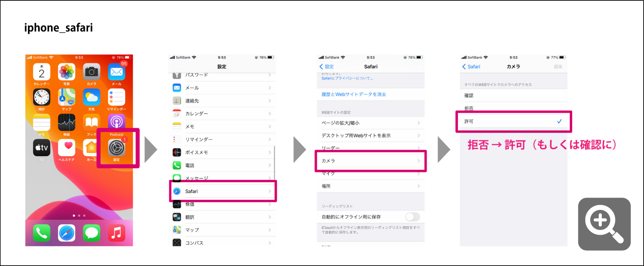644x266 pixels.
Task: Open the Calendar app on the home screen
Action: coord(41,72)
